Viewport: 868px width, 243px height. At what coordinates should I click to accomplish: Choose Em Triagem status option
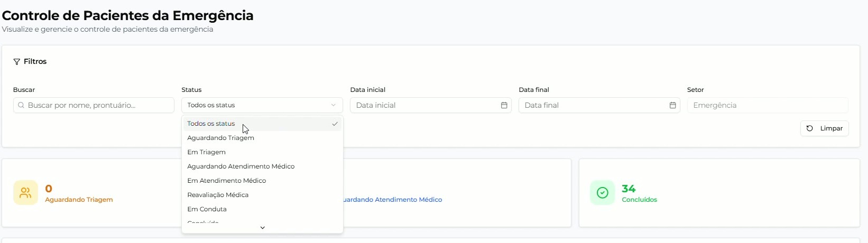pyautogui.click(x=262, y=152)
